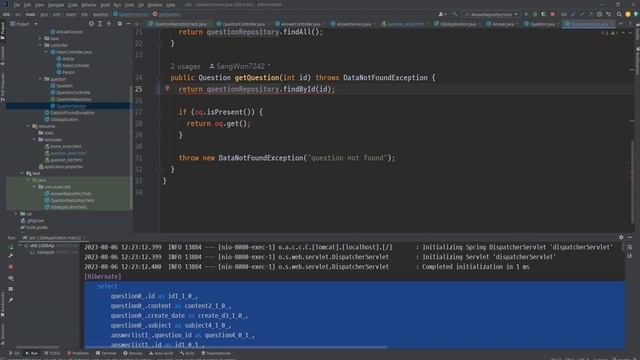Click the Git push arrow icon
The width and height of the screenshot is (640, 360).
click(591, 14)
